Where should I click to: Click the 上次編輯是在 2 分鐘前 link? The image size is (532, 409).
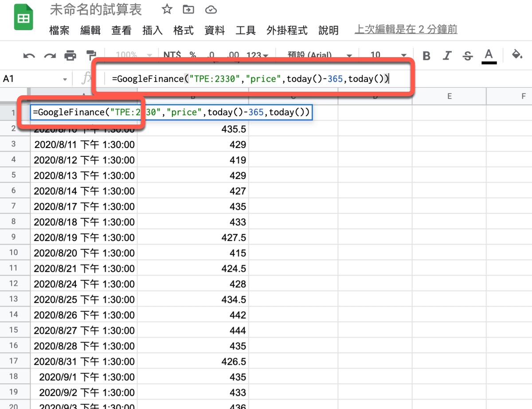point(406,30)
